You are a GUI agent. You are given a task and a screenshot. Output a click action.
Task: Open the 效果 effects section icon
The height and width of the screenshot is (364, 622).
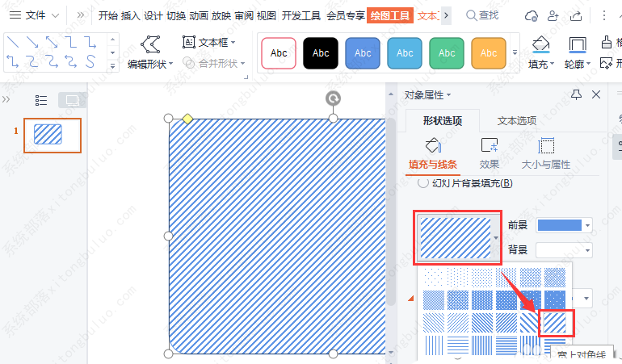(489, 145)
